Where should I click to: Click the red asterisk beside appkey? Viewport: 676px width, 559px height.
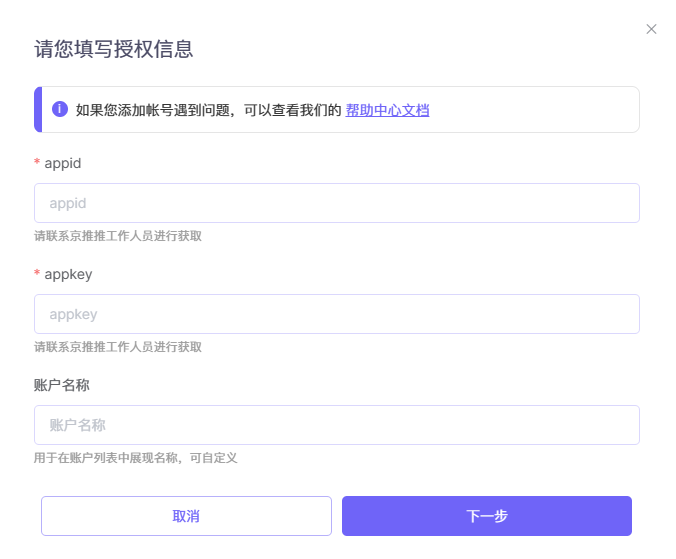coord(37,275)
